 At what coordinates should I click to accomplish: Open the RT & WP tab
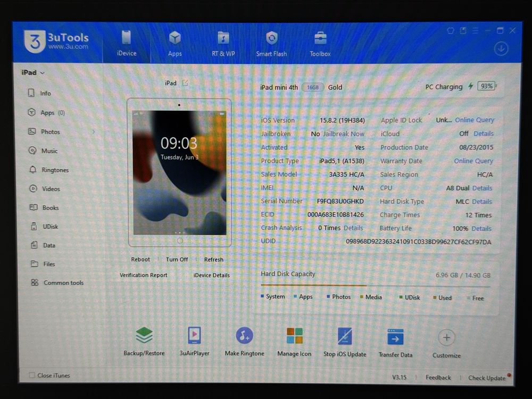(x=223, y=44)
